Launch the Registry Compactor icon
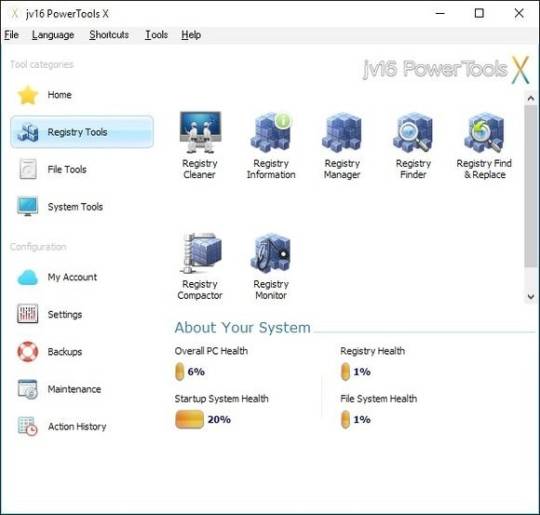The height and width of the screenshot is (515, 540). (200, 253)
